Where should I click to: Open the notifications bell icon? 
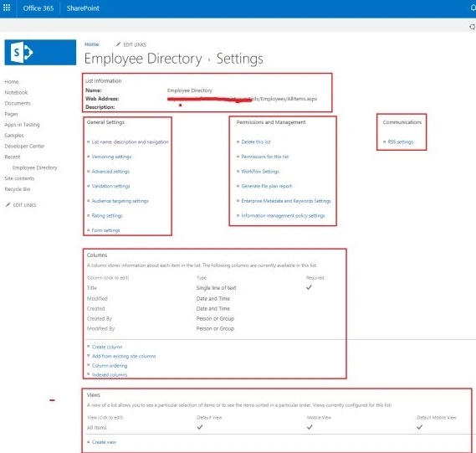[473, 8]
